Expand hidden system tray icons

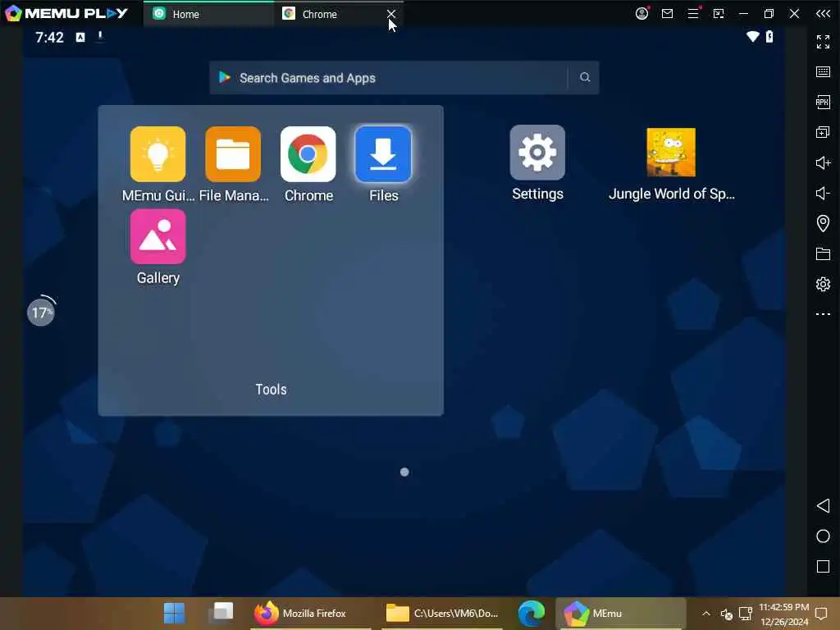pos(706,614)
